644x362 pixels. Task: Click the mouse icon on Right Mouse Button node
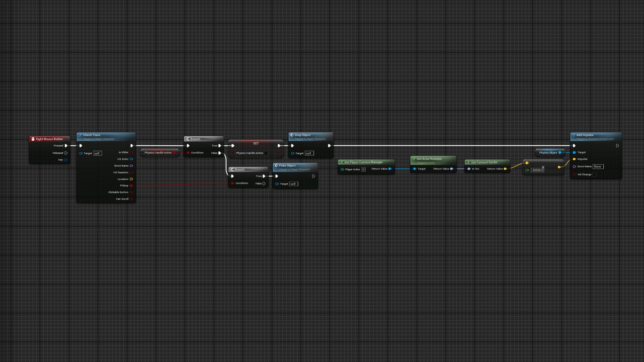click(33, 139)
